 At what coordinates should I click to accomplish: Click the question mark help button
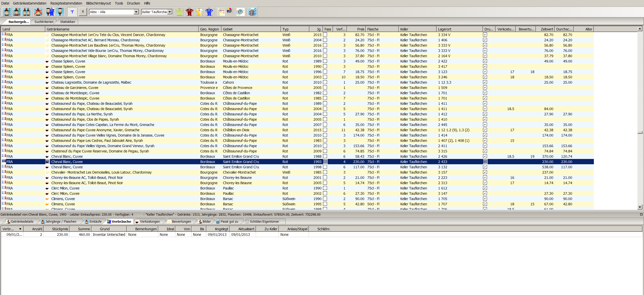point(83,12)
